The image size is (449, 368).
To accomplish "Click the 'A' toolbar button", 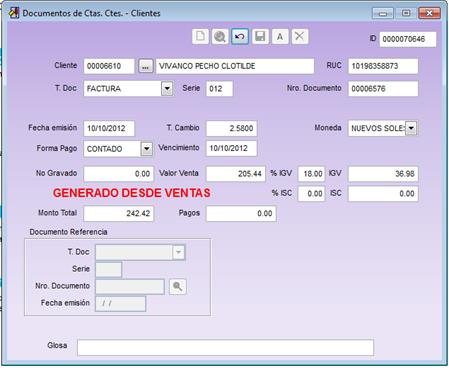I will pos(280,36).
